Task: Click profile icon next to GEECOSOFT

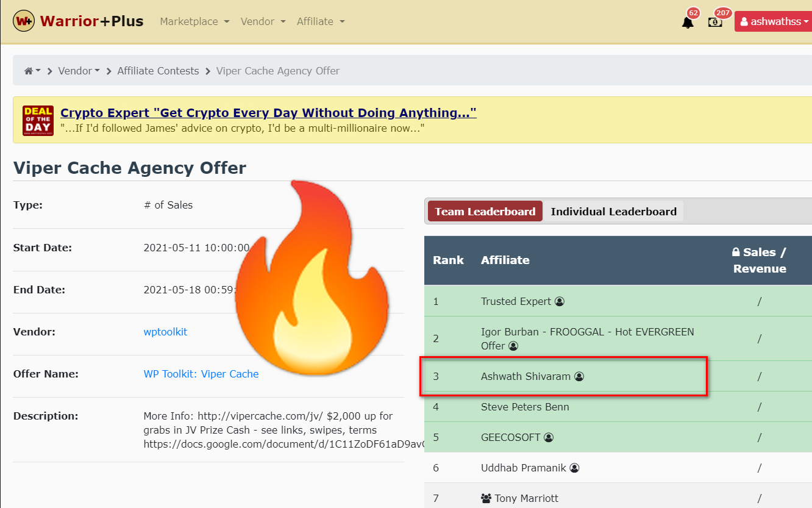Action: click(x=549, y=437)
